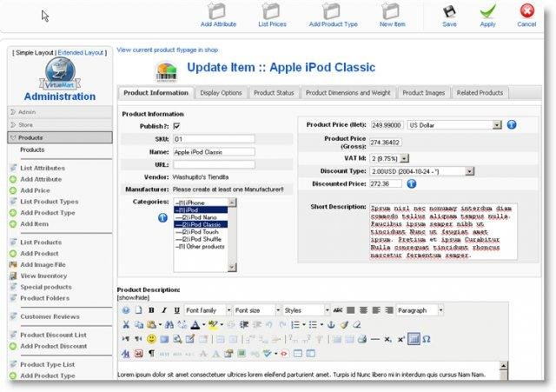Select iPod Nano in Categories list
This screenshot has height=392, width=556.
(x=199, y=217)
